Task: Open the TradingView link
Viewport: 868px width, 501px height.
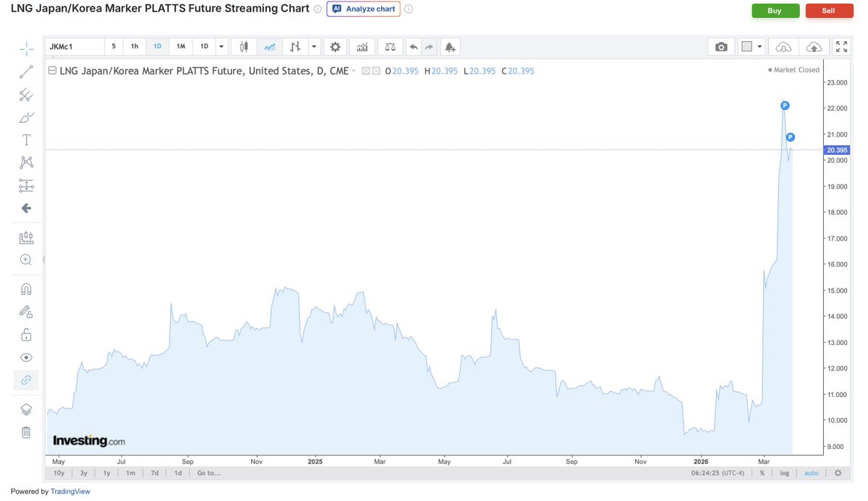Action: [x=71, y=492]
